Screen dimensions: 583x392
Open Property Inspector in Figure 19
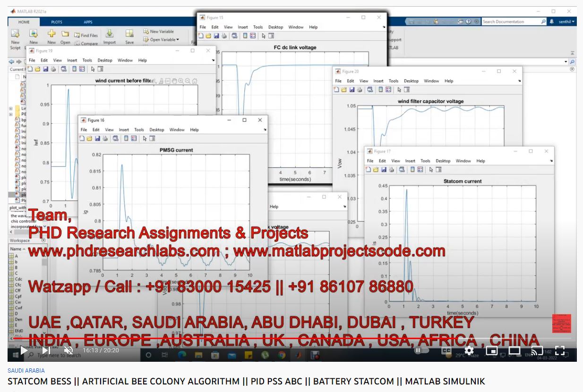[100, 69]
